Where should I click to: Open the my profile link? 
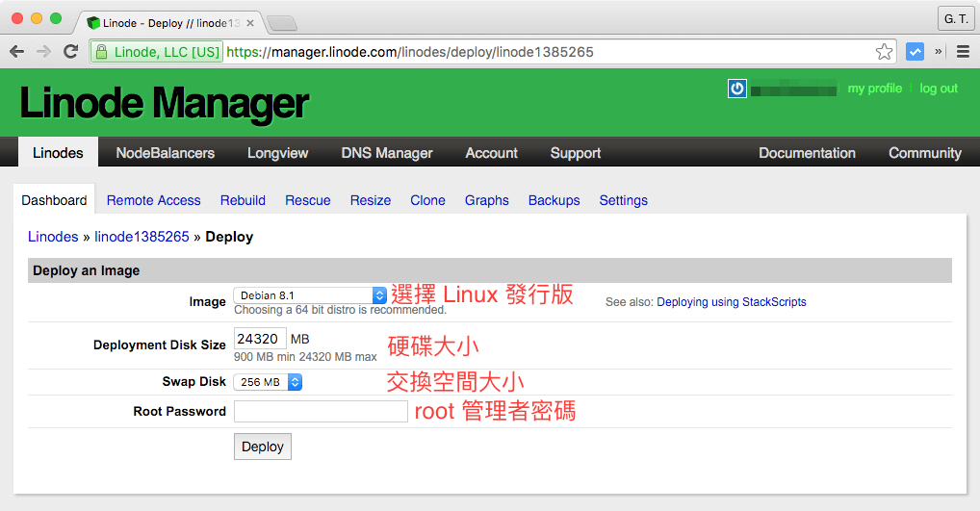874,89
